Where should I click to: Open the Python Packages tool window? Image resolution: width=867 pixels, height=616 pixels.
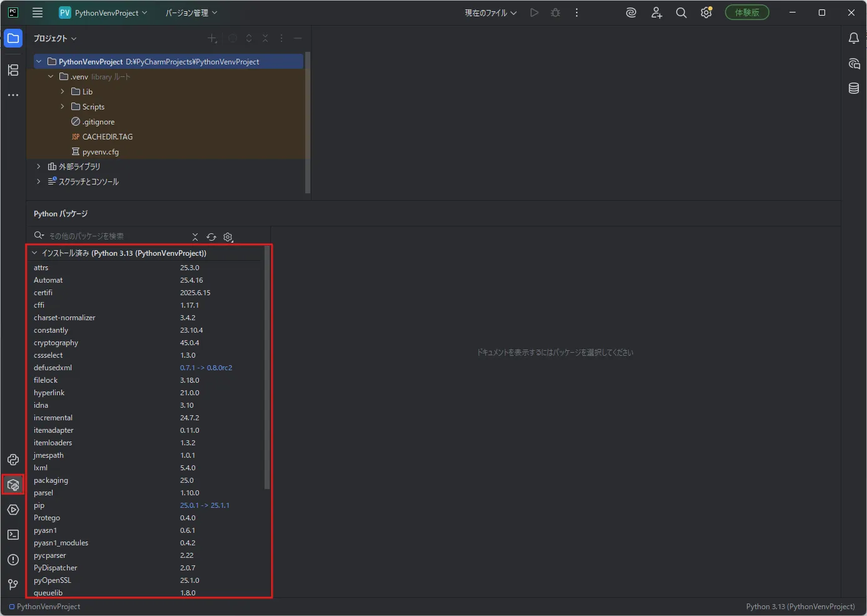(x=13, y=485)
